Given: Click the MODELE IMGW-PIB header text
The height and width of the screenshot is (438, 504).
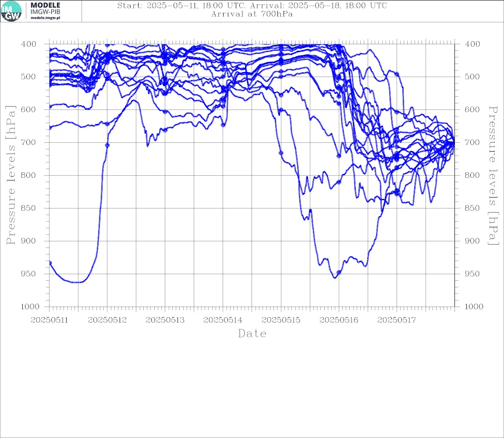Looking at the screenshot, I should click(x=45, y=8).
